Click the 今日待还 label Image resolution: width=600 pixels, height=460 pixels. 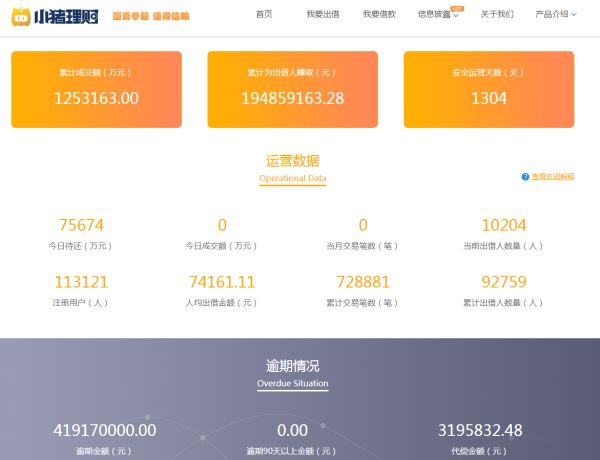click(x=80, y=246)
